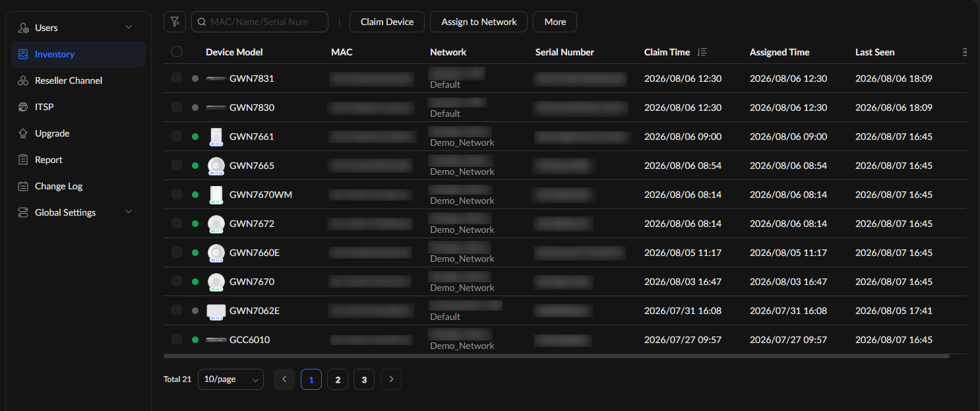Open the ITSP section
The height and width of the screenshot is (411, 980).
pos(78,107)
